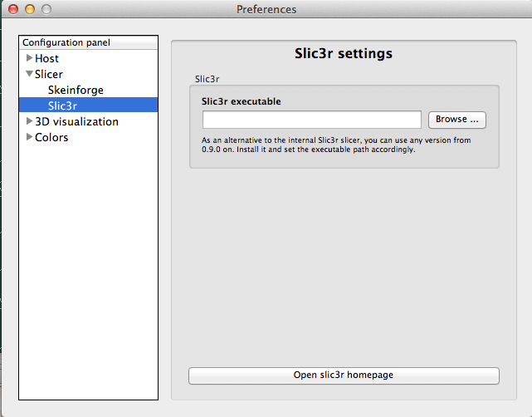The height and width of the screenshot is (417, 532).
Task: Click the window zoom button in the title bar
Action: pyautogui.click(x=46, y=9)
